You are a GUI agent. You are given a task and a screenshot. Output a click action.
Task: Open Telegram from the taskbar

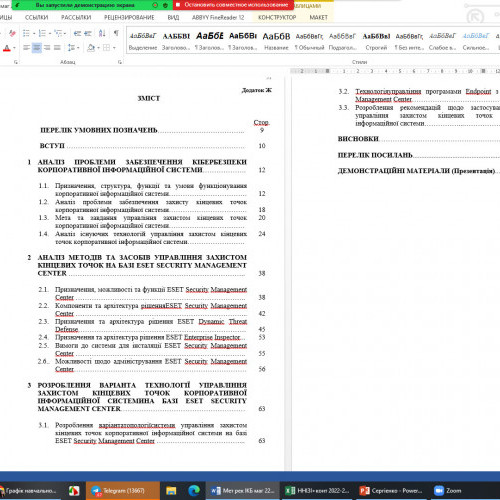123,491
